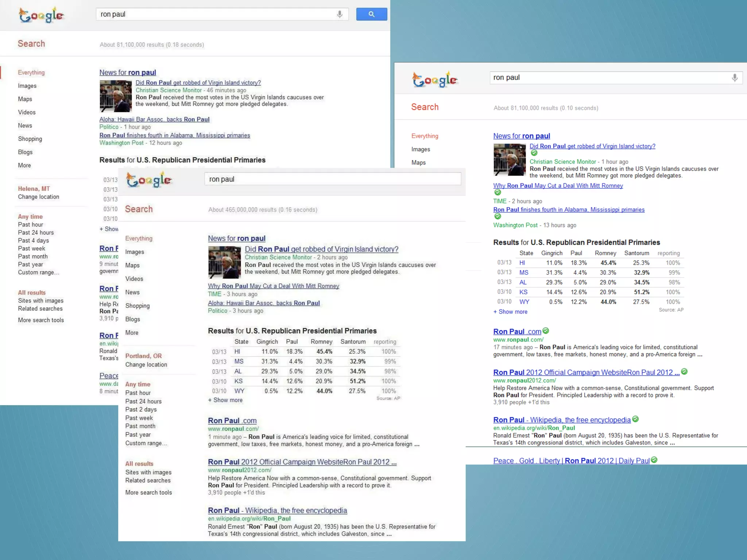Filter by Past 24 hours in left sidebar
747x560 pixels.
point(36,232)
